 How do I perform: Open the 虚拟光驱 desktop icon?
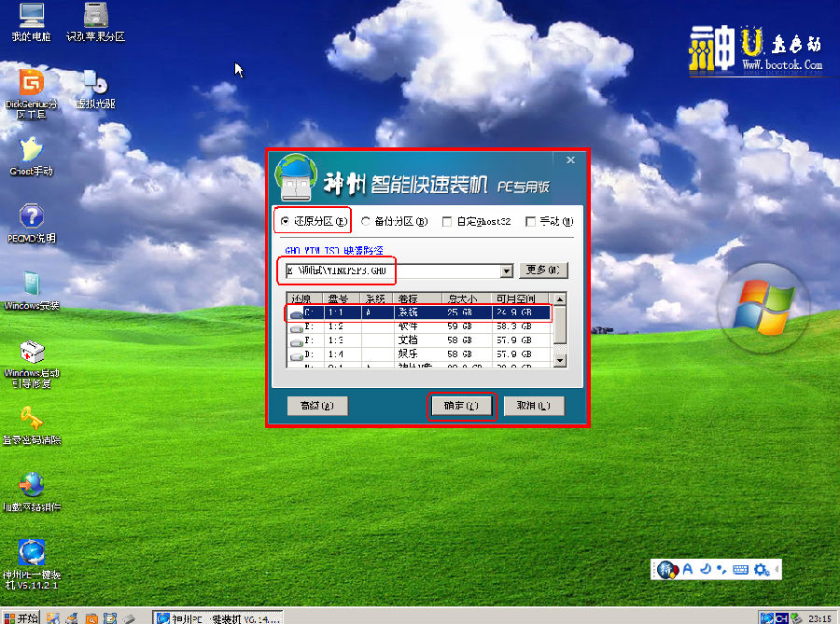[94, 84]
